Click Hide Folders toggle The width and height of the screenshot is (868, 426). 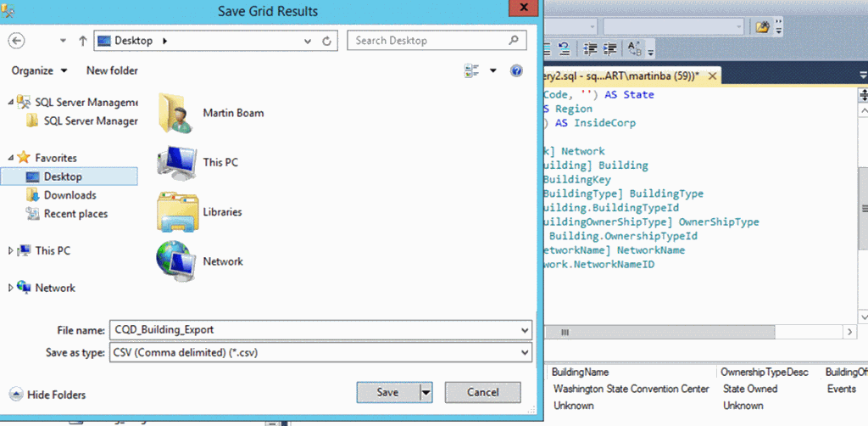click(x=48, y=395)
